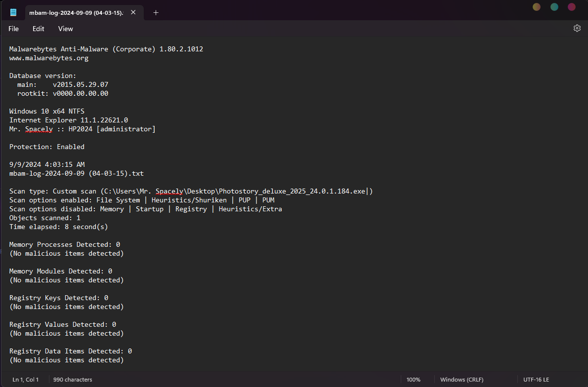Click the teal maximize circle button
588x387 pixels.
coord(554,7)
